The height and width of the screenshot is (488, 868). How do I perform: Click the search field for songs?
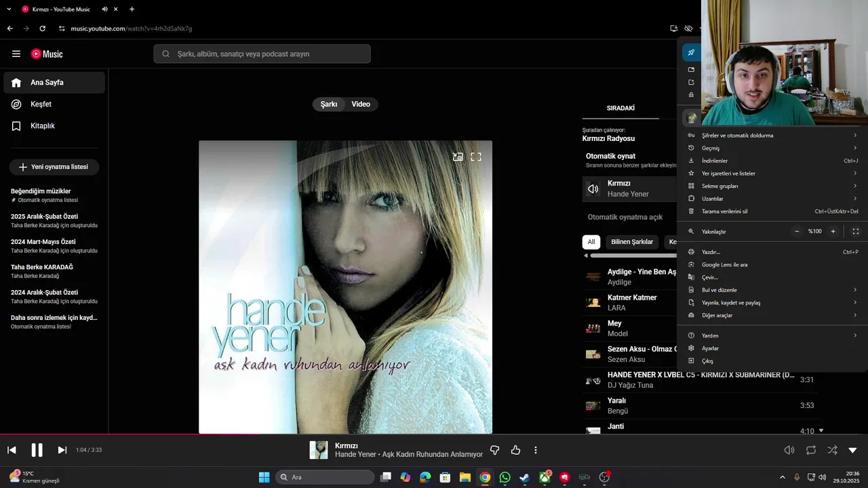[x=262, y=54]
